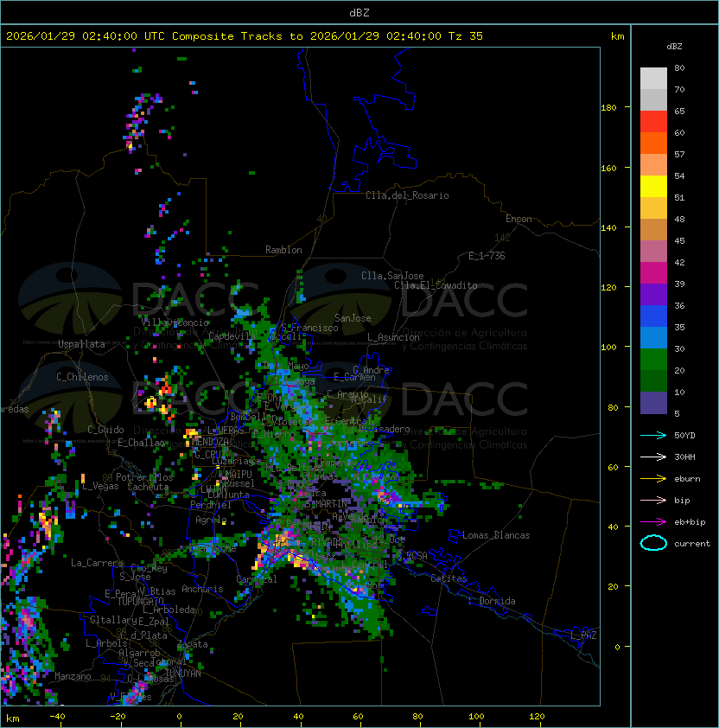Click the 'Catitas' label
This screenshot has height=728, width=719.
449,578
